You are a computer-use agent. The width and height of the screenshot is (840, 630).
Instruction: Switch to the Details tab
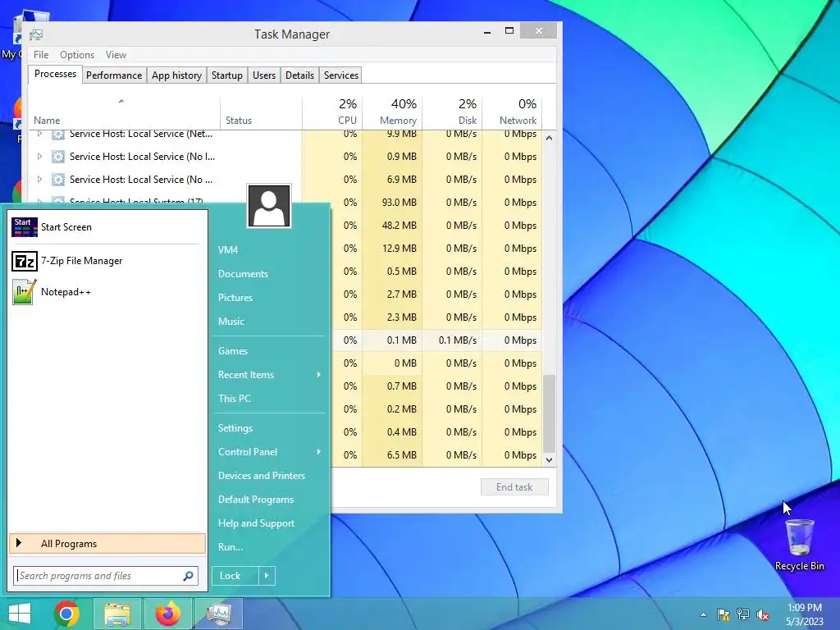pos(300,75)
